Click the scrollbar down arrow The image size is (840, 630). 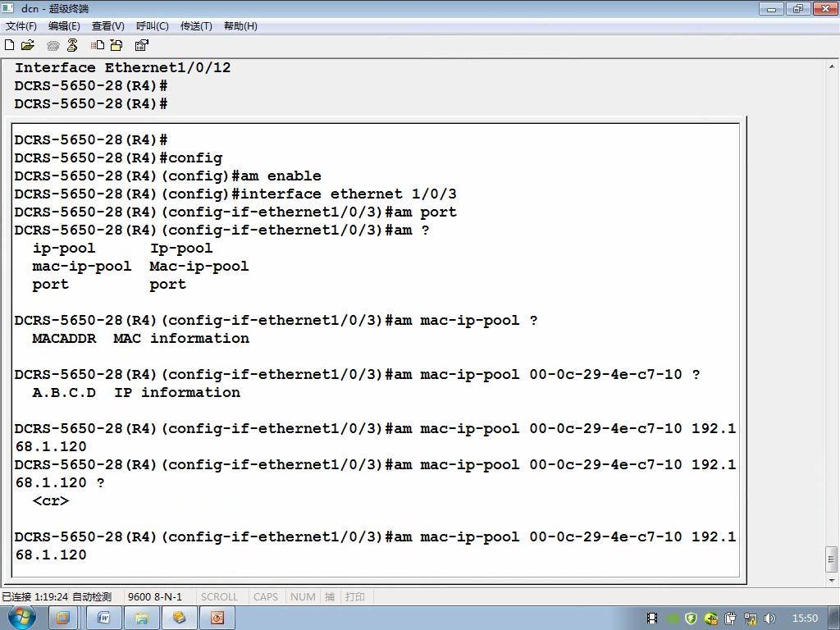[x=832, y=580]
